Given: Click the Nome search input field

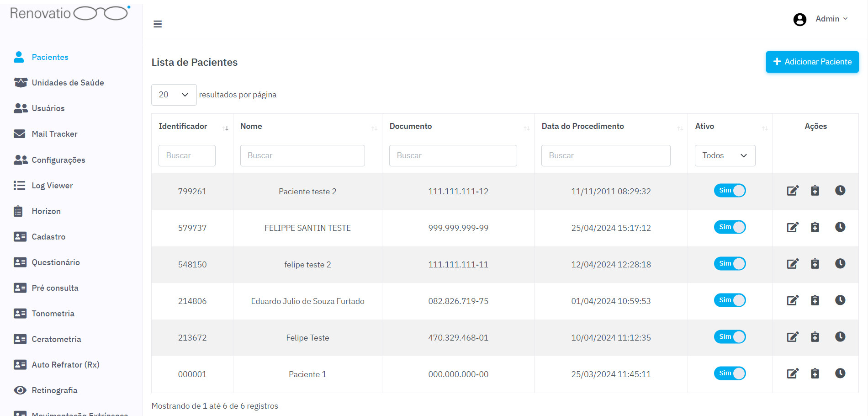Looking at the screenshot, I should tap(302, 155).
